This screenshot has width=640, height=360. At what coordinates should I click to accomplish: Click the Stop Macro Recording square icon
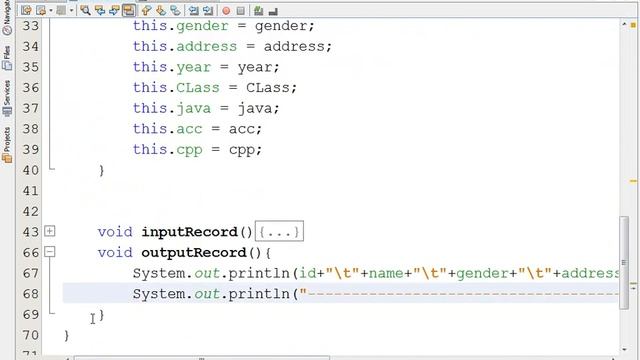point(241,11)
